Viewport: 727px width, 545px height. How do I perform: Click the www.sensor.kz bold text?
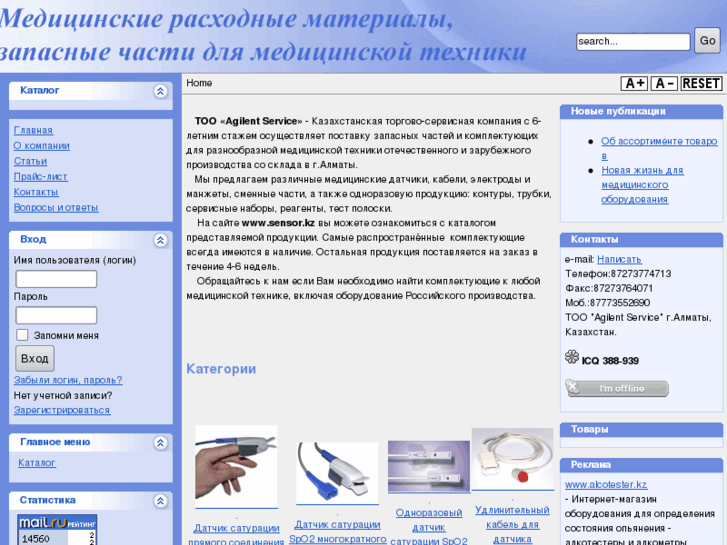[278, 223]
